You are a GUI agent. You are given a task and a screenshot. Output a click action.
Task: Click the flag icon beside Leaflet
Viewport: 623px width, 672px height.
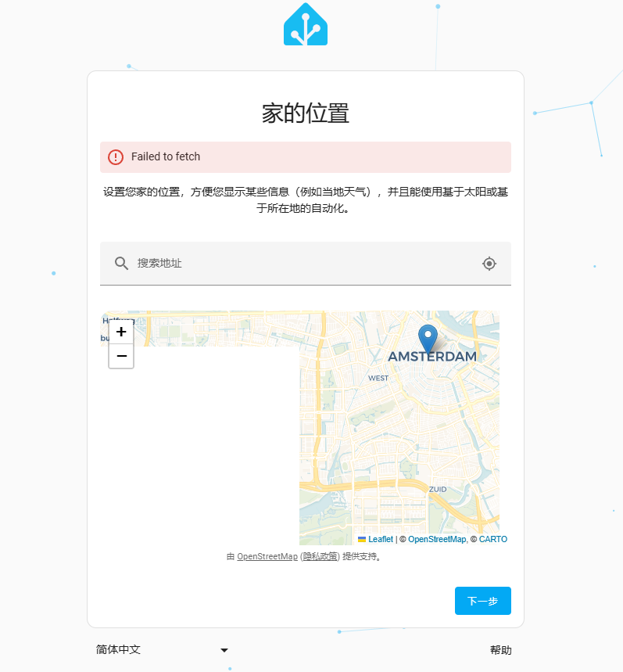(362, 539)
